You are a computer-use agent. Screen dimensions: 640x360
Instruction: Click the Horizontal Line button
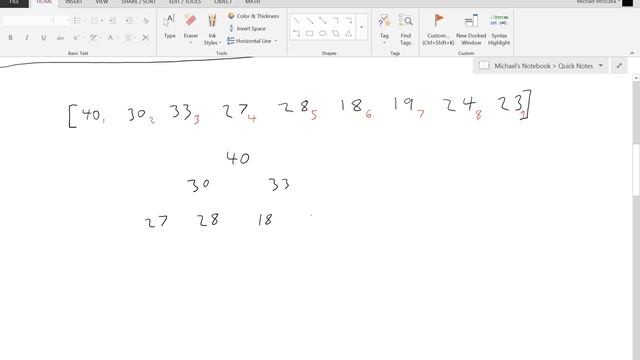coord(249,41)
